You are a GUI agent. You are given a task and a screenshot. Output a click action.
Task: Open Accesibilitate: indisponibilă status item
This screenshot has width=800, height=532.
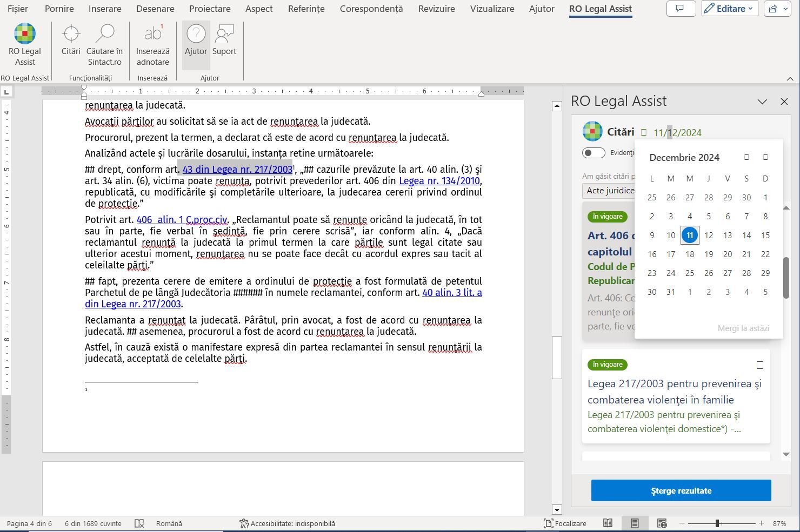pyautogui.click(x=287, y=523)
